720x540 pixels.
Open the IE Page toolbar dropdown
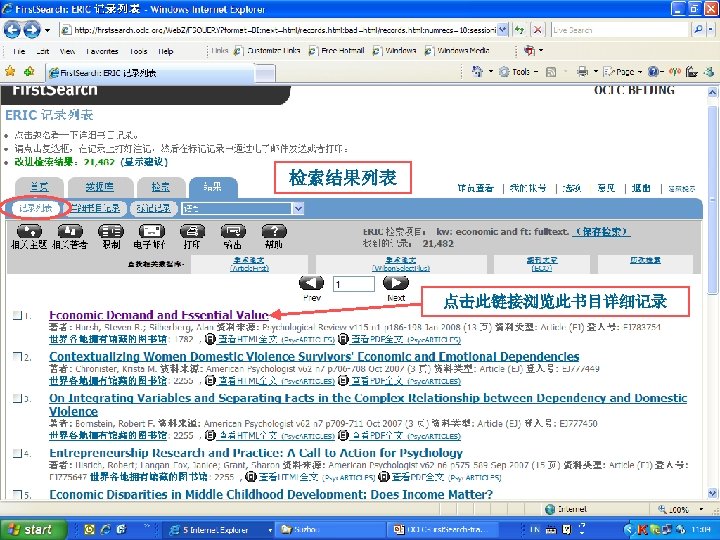[x=640, y=72]
